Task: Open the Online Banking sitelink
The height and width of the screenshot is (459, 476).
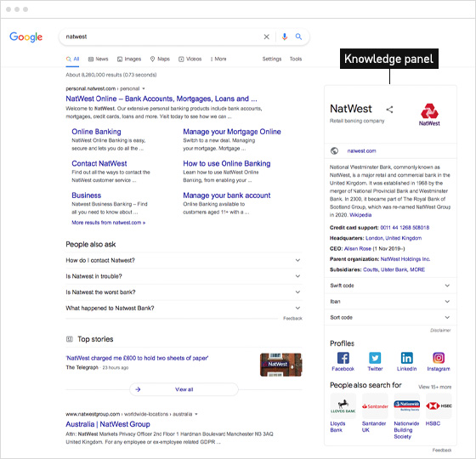Action: tap(96, 132)
